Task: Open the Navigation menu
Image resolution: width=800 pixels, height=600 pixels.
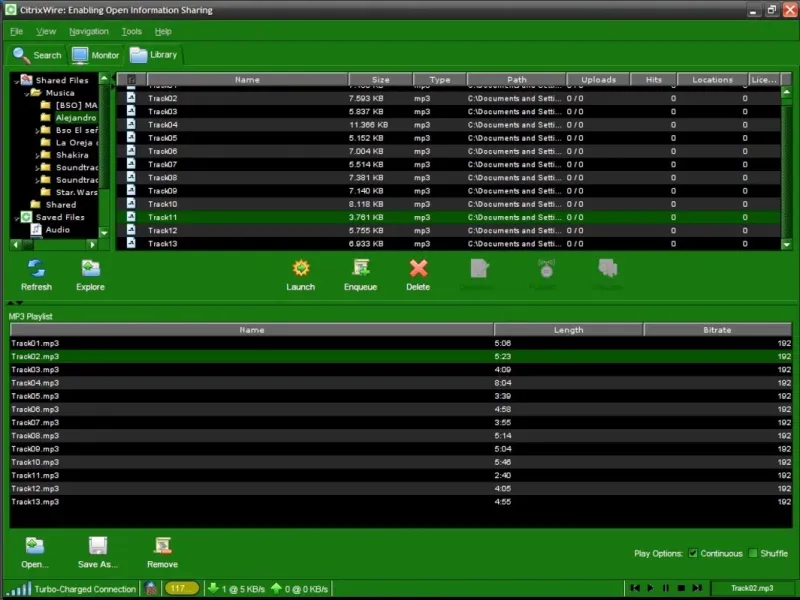Action: coord(89,32)
